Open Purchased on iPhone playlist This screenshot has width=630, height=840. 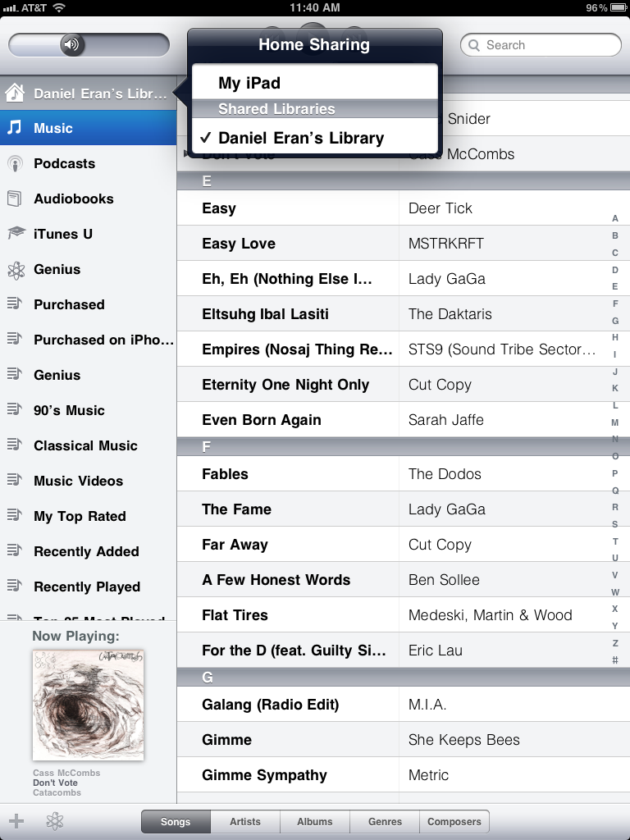click(89, 340)
